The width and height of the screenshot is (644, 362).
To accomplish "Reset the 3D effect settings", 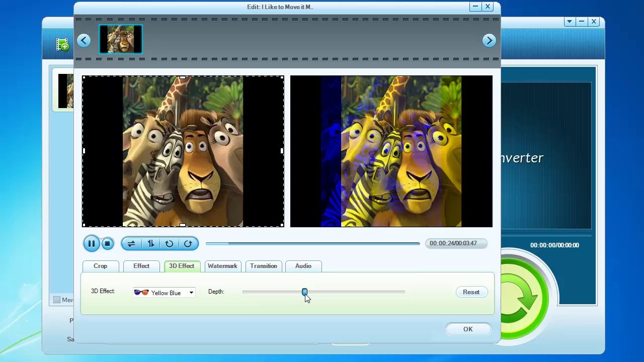I will 471,292.
